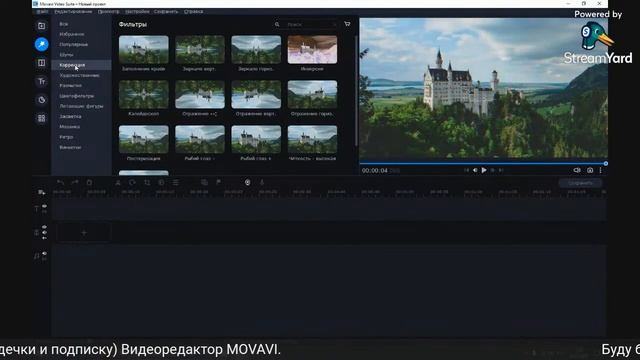The width and height of the screenshot is (640, 360).
Task: Open the Titles (Tт) sidebar tab
Action: (41, 81)
